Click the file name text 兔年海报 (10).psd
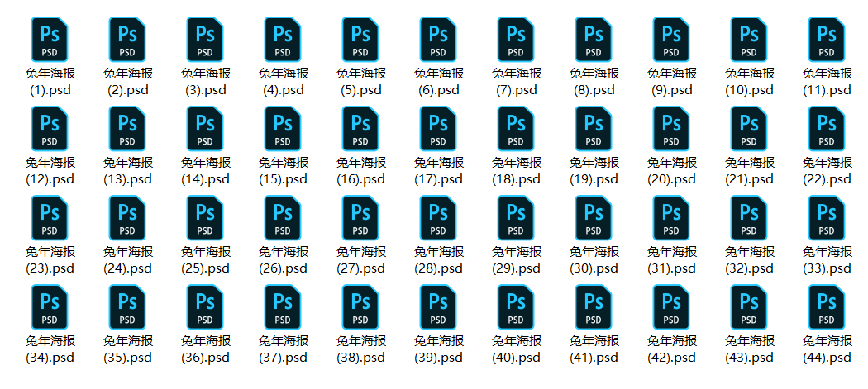The image size is (868, 389). click(x=750, y=81)
